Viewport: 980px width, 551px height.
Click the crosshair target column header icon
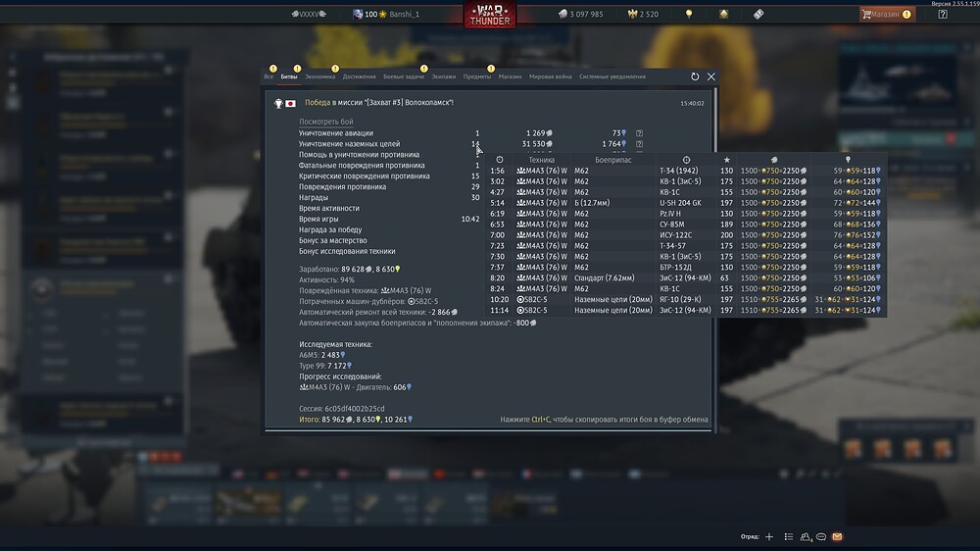pos(686,160)
